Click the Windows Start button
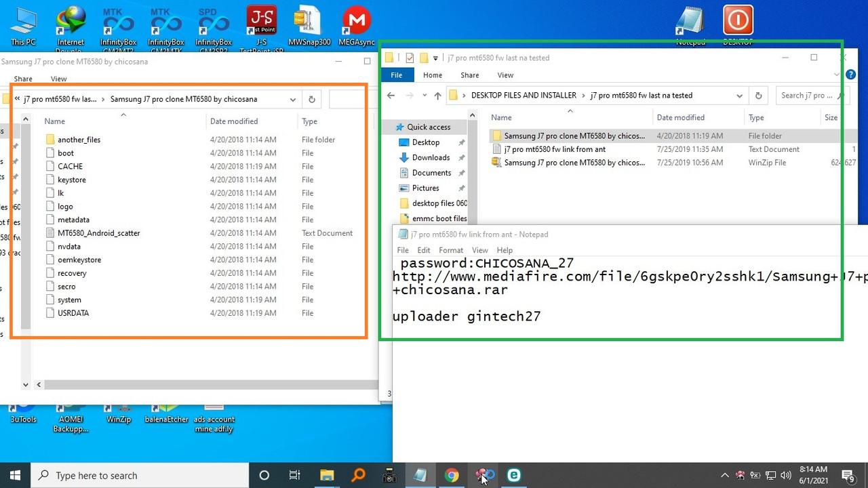 coord(15,475)
